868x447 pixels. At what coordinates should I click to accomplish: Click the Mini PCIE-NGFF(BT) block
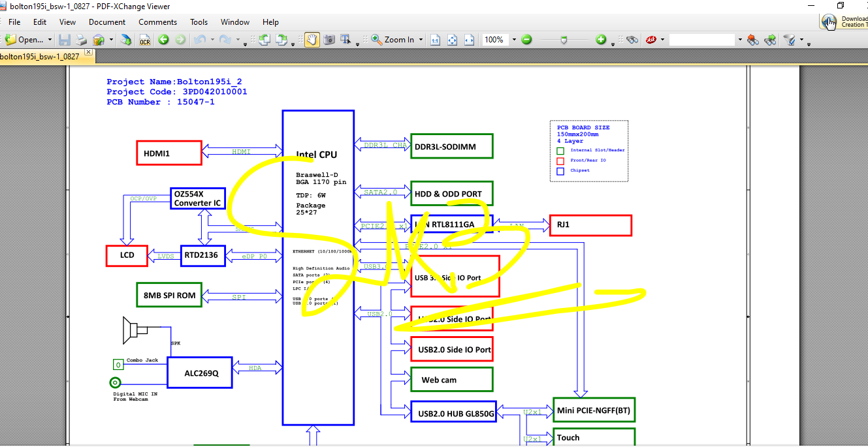click(x=594, y=410)
